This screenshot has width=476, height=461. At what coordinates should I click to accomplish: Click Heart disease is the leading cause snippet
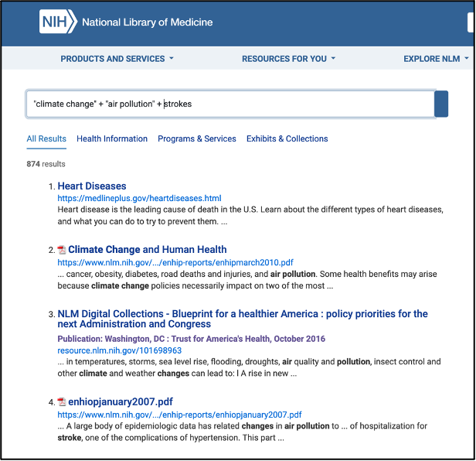click(x=250, y=216)
